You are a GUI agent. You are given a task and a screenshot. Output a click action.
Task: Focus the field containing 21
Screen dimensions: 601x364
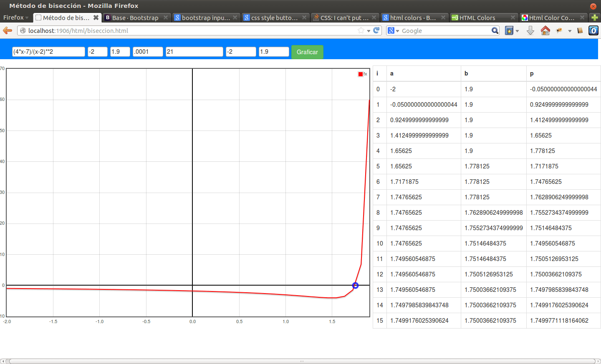[x=194, y=52]
